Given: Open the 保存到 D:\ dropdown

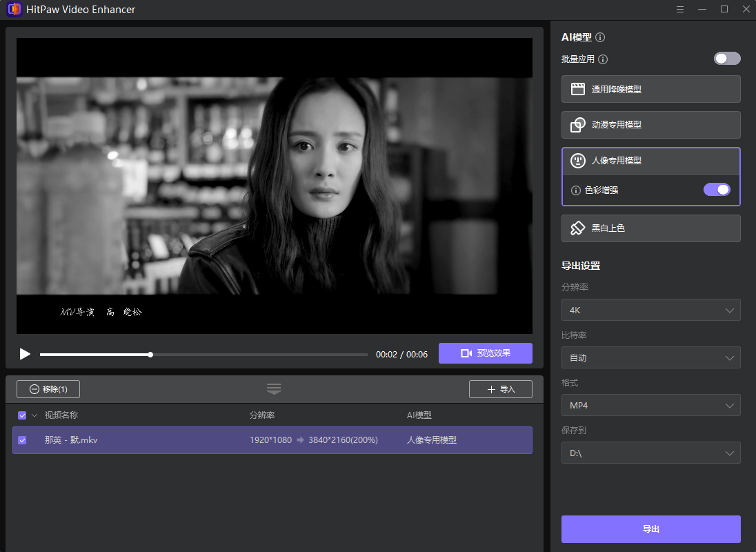Looking at the screenshot, I should (651, 453).
